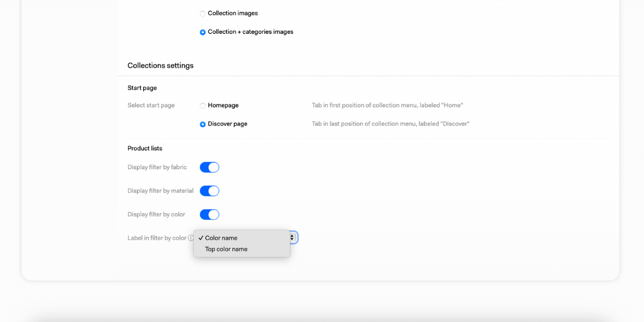
Task: Click description text mentioning labeled "Discover"
Action: (x=391, y=124)
